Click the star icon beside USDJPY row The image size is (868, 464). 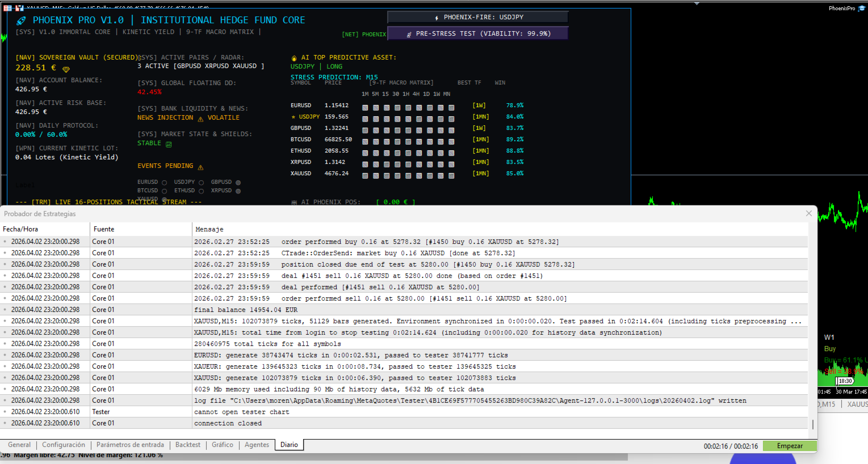tap(293, 117)
